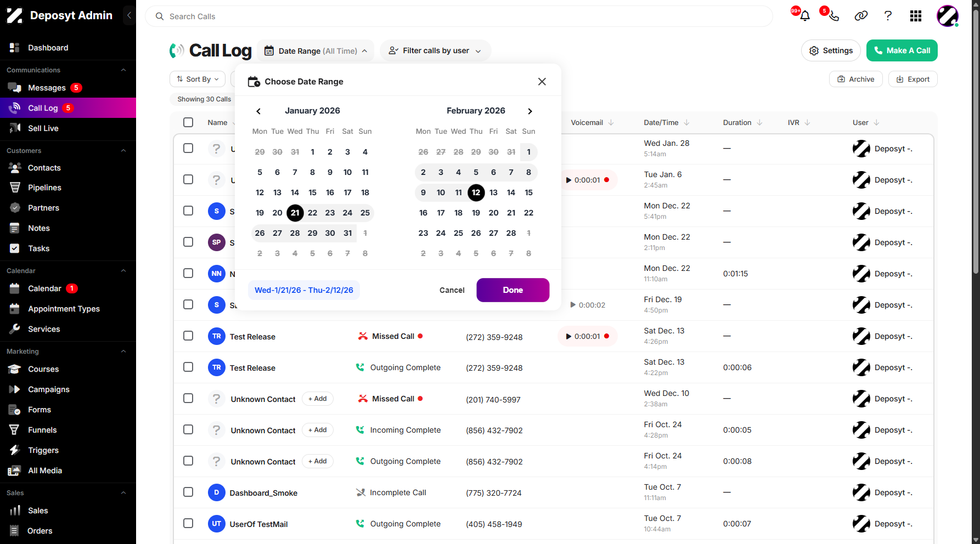The height and width of the screenshot is (544, 980).
Task: Open the phone dialer icon in header
Action: point(833,16)
